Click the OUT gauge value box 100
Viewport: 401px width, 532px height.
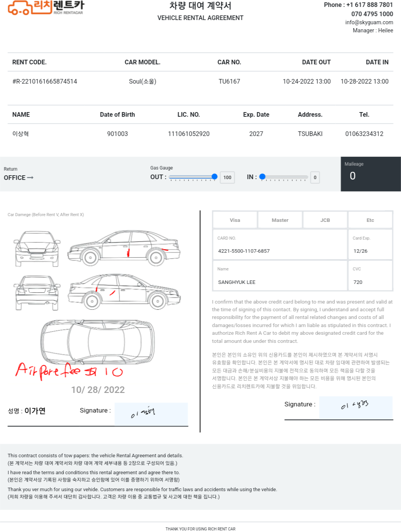[227, 178]
